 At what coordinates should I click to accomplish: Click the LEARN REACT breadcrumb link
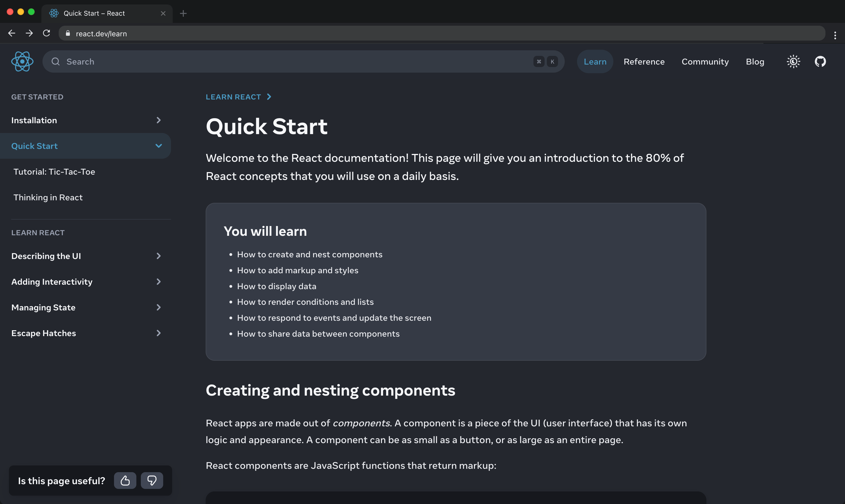pos(233,97)
